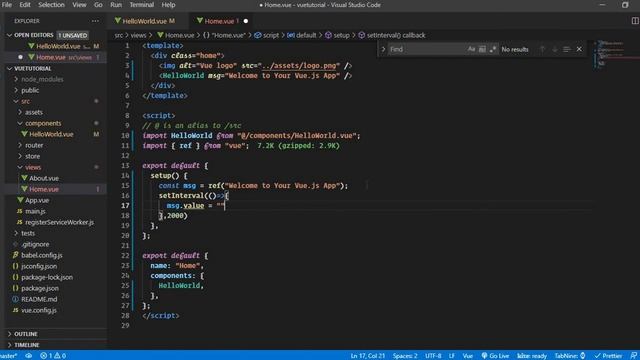Screen dimensions: 640x360
Task: Click Ln 17, Col 21 cursor position
Action: coord(367,356)
